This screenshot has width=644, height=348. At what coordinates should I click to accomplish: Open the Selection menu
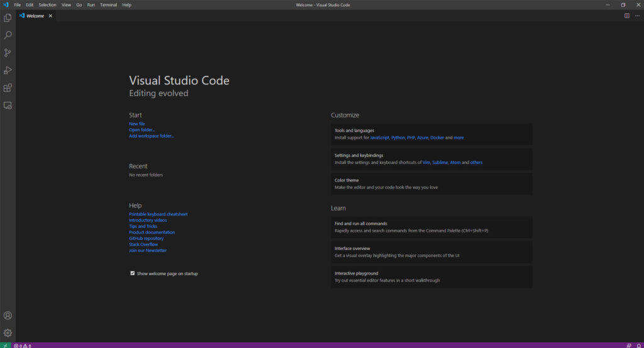[x=47, y=5]
